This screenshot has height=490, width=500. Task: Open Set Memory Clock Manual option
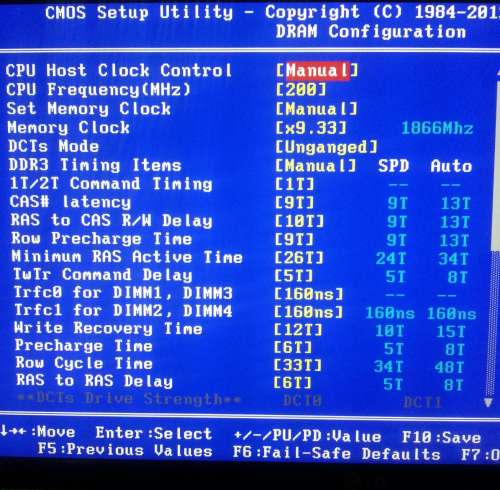tap(316, 109)
